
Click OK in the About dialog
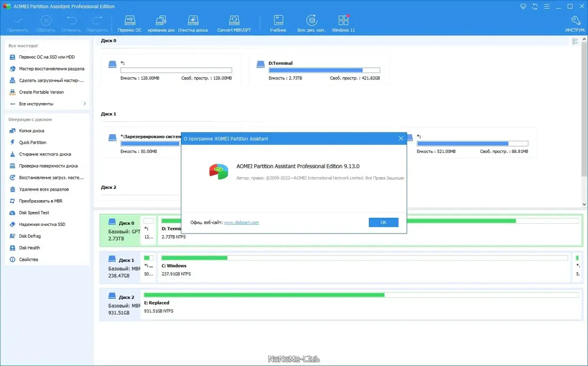pos(383,222)
